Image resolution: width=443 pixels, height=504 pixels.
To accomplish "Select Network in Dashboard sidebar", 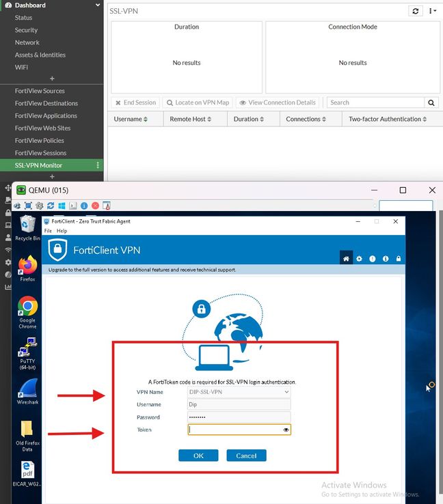I will pos(27,42).
